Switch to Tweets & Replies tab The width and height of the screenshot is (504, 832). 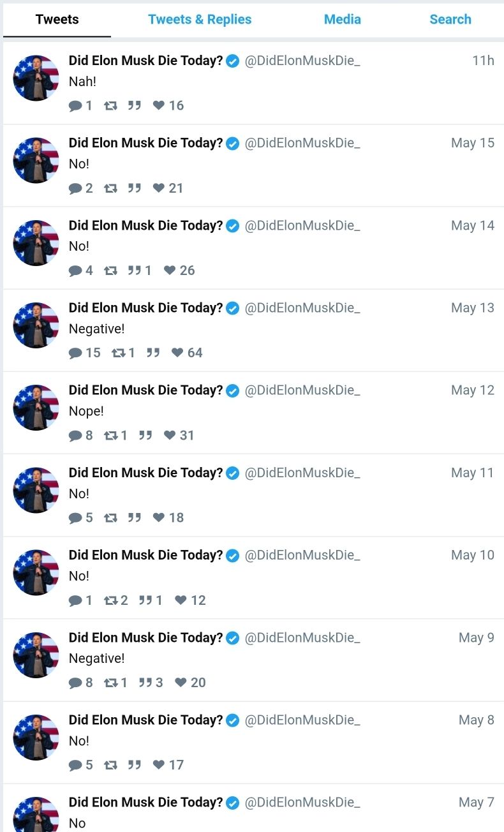tap(200, 19)
